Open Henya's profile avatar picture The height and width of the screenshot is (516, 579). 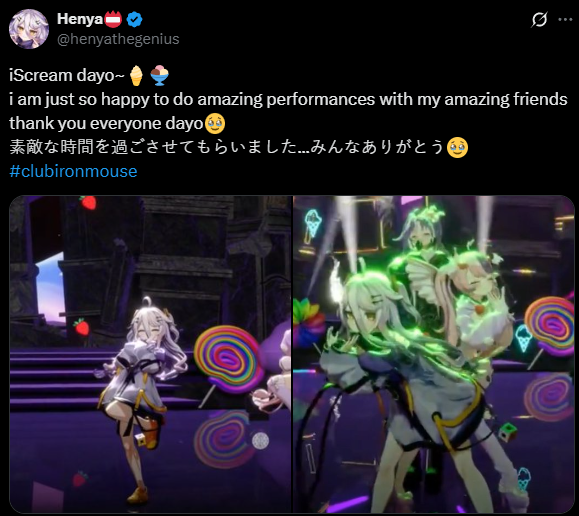click(29, 29)
